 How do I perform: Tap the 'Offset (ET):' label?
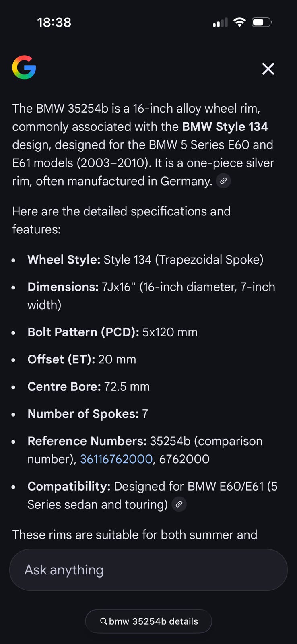click(61, 359)
